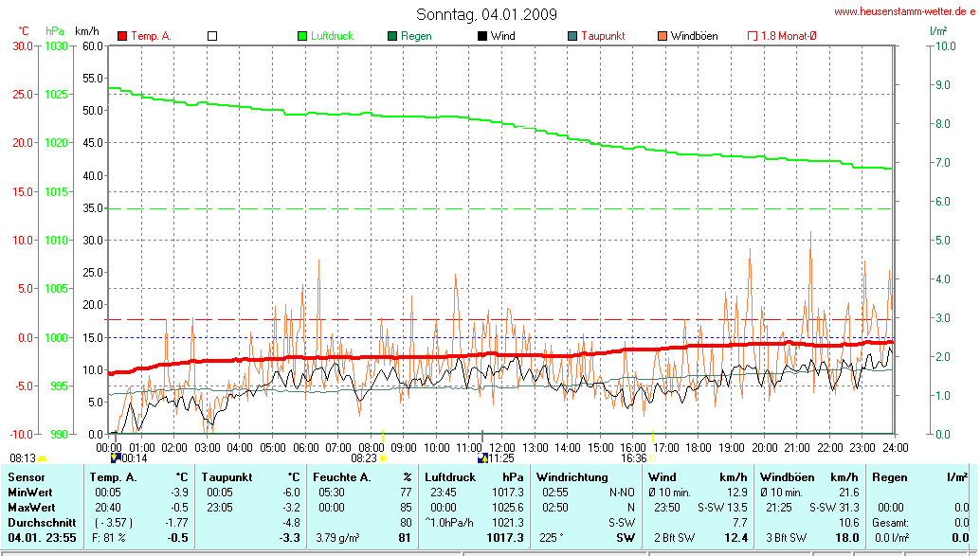Click the Sensor header cell

tap(26, 477)
